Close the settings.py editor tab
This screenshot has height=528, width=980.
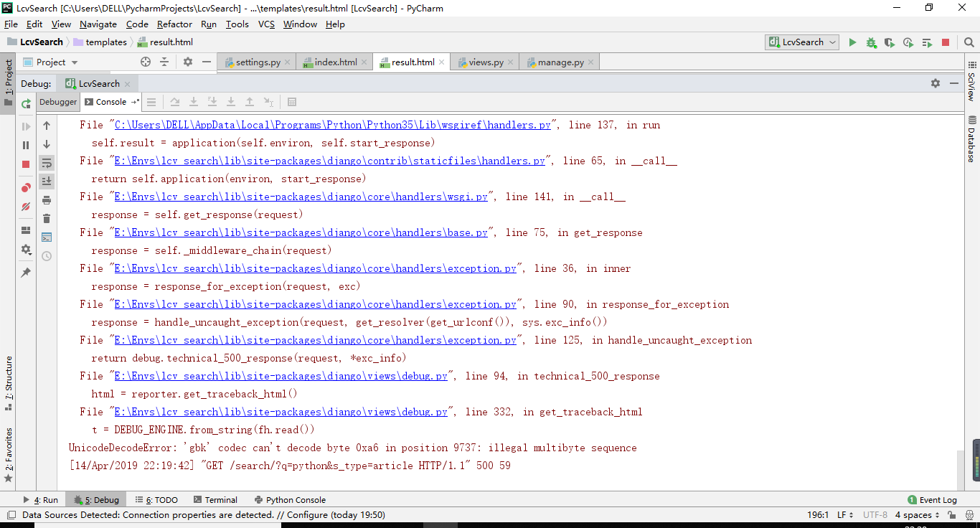click(289, 62)
